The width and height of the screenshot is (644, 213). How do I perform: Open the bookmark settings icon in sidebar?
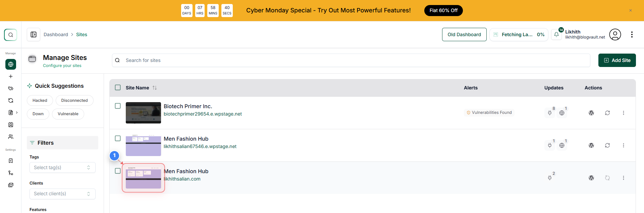pos(11,161)
